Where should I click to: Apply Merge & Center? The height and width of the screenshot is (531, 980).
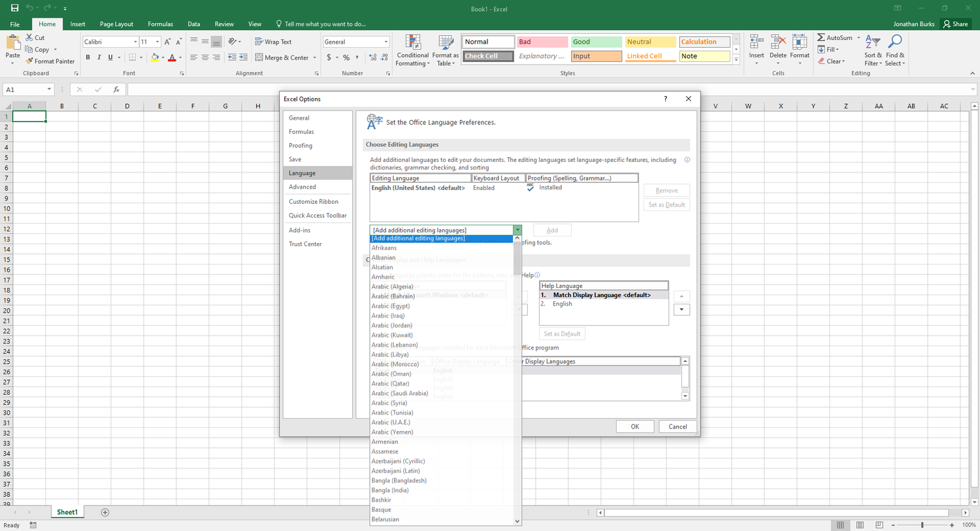282,57
